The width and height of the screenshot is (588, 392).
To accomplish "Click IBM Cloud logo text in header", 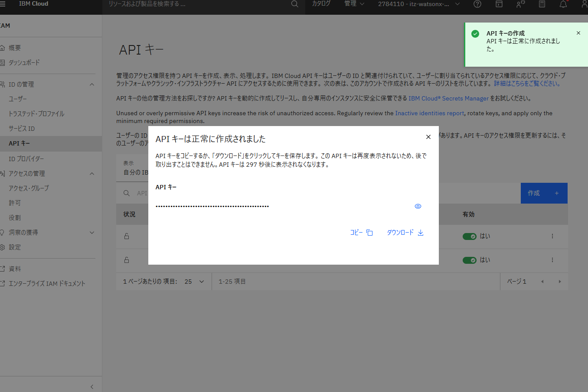I will (33, 4).
